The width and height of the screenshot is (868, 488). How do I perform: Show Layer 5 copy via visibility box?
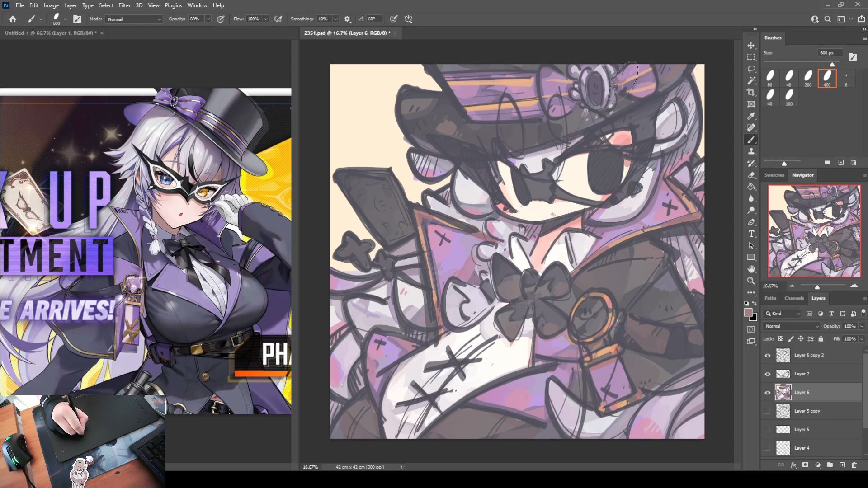click(x=767, y=411)
